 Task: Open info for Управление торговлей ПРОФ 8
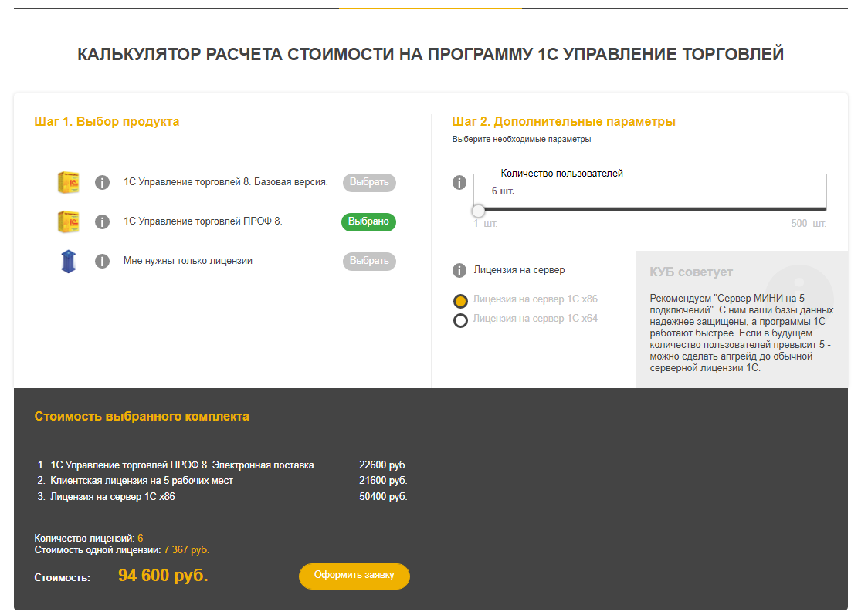[x=102, y=221]
